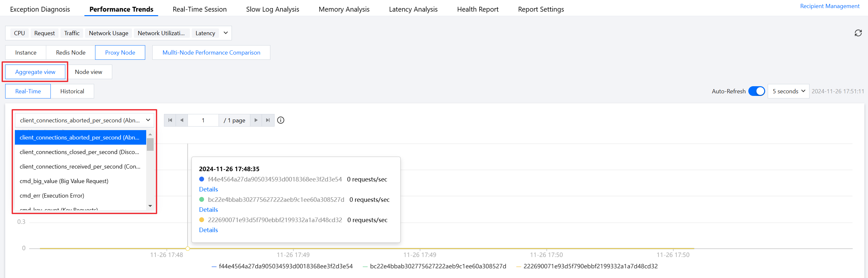
Task: Open the 5 seconds interval dropdown
Action: click(x=788, y=91)
